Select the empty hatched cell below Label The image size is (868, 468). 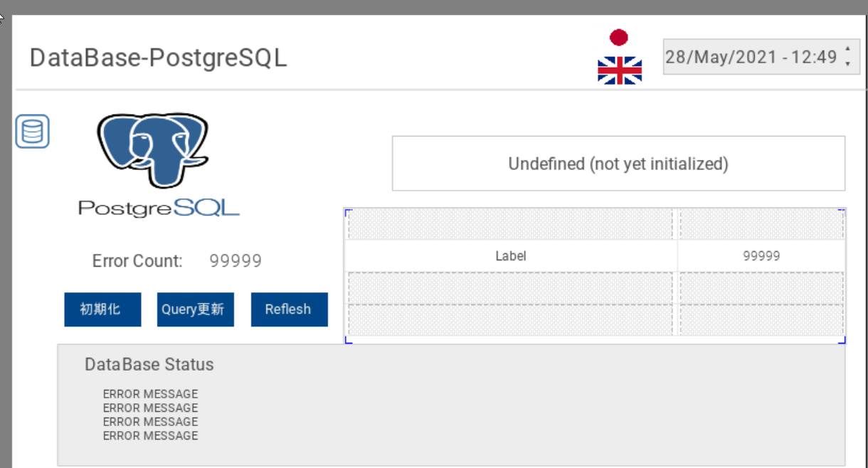pyautogui.click(x=510, y=287)
